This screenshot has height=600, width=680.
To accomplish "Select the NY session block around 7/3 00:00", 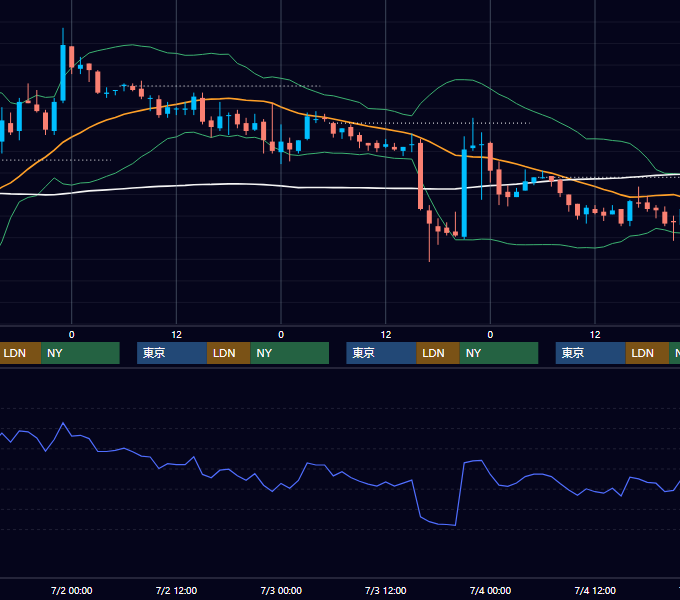I will click(290, 353).
